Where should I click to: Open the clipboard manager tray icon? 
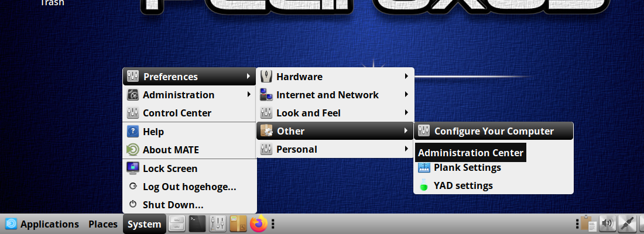coord(588,224)
